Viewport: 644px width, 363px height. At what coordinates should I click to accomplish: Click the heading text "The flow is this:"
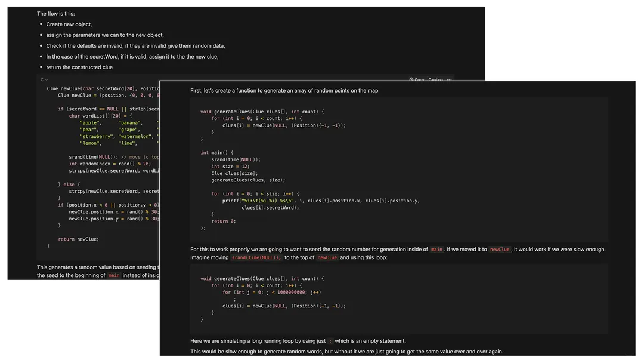point(56,14)
